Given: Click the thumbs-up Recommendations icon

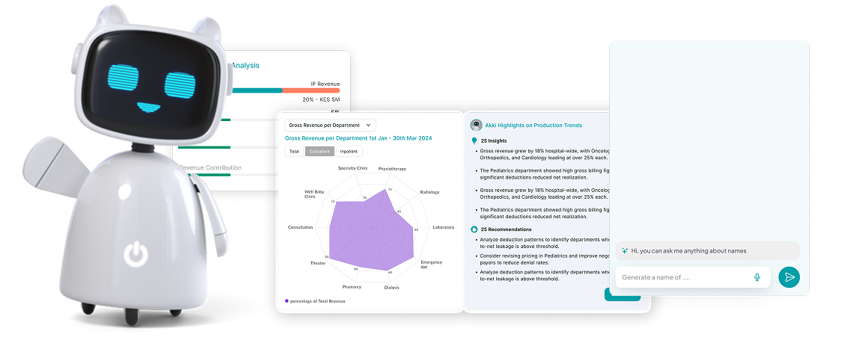Looking at the screenshot, I should point(474,229).
